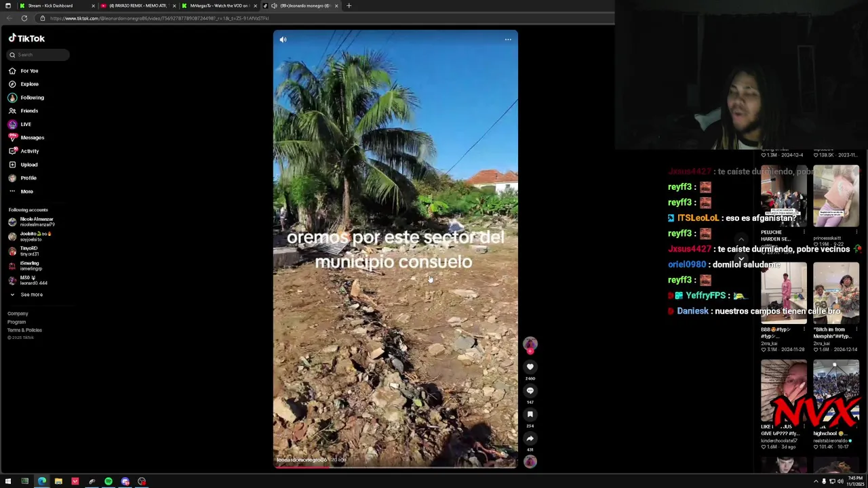
Task: Open File Explorer from the taskbar
Action: tap(58, 482)
